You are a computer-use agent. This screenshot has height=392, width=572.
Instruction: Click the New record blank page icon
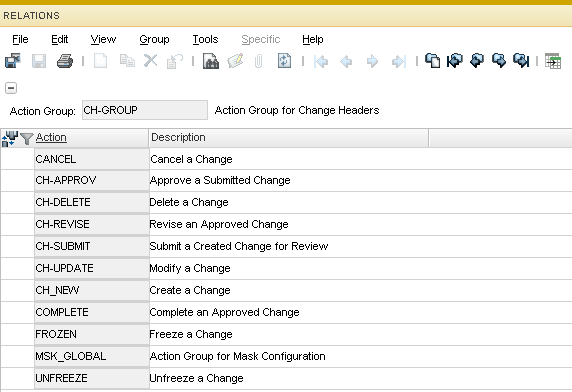(100, 61)
